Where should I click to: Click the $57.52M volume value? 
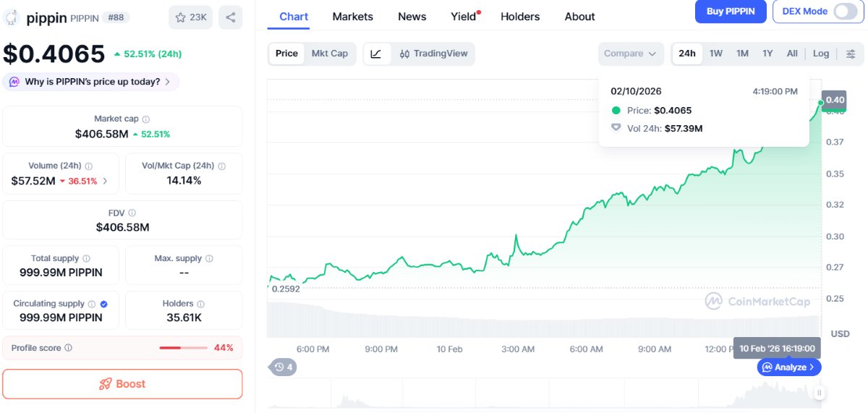click(33, 181)
